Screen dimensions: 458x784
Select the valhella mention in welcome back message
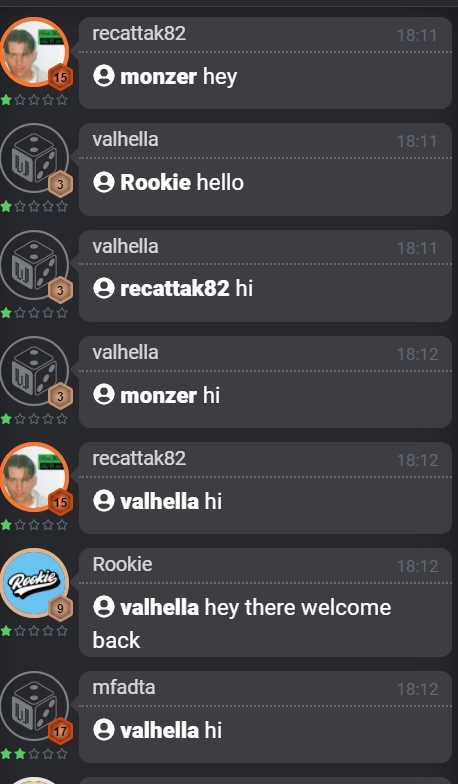pos(160,608)
